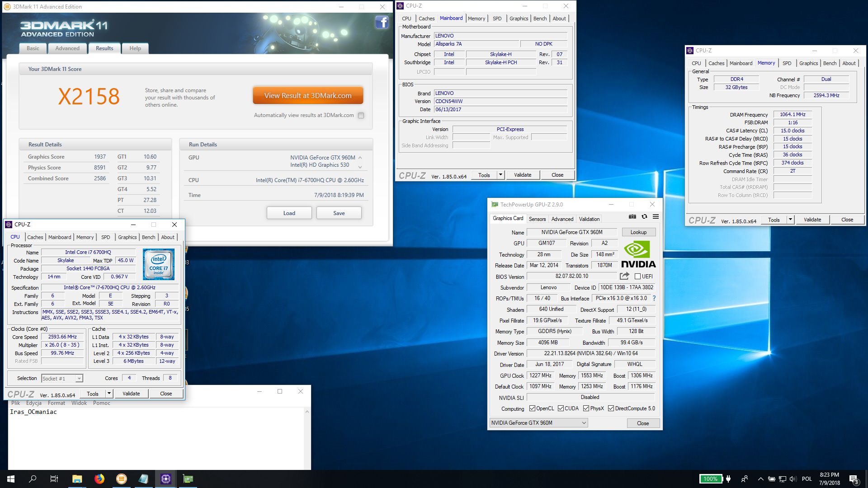The image size is (868, 488).
Task: Open Socket #1 selection dropdown
Action: 62,379
